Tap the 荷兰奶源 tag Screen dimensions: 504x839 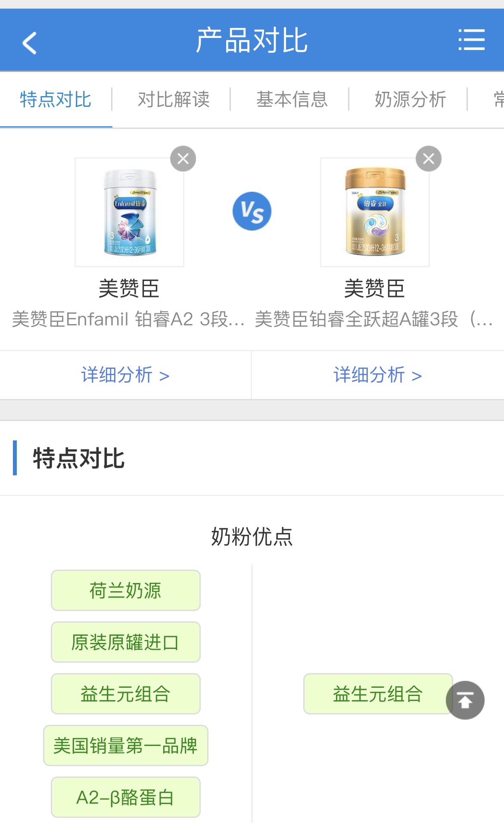click(x=125, y=590)
